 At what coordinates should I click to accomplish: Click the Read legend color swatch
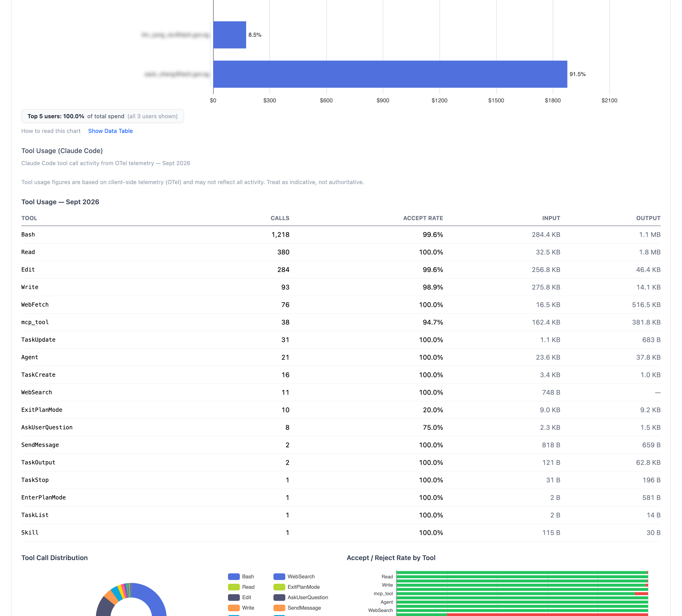(234, 587)
